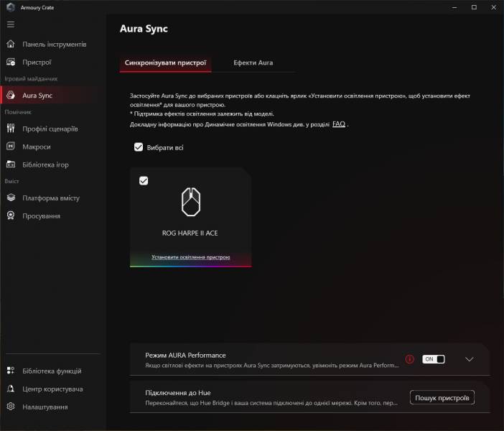Click the ROG HARPE II ACE mouse icon
This screenshot has height=431, width=504.
pyautogui.click(x=191, y=202)
